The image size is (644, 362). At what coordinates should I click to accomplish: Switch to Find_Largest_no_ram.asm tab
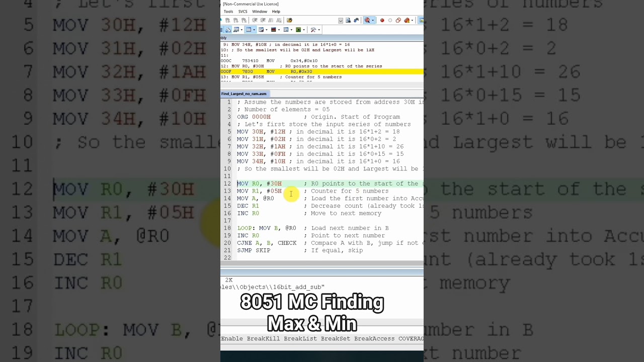pyautogui.click(x=244, y=94)
